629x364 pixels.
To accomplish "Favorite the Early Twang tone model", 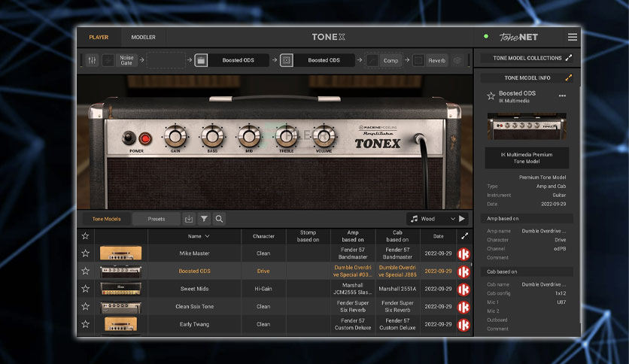I will point(85,324).
